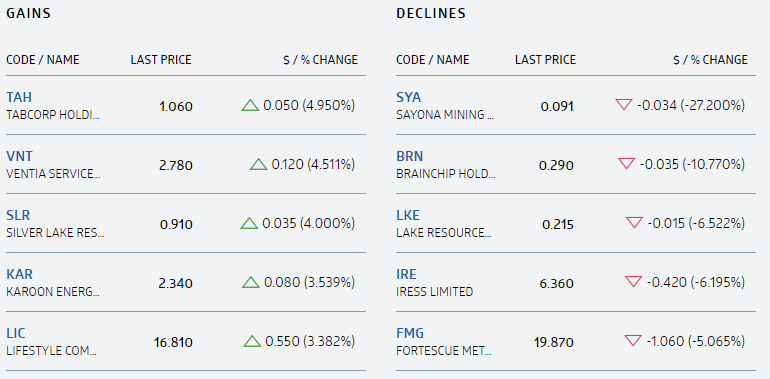This screenshot has height=379, width=770.
Task: Click red down arrow in LKE row
Action: coord(634,222)
